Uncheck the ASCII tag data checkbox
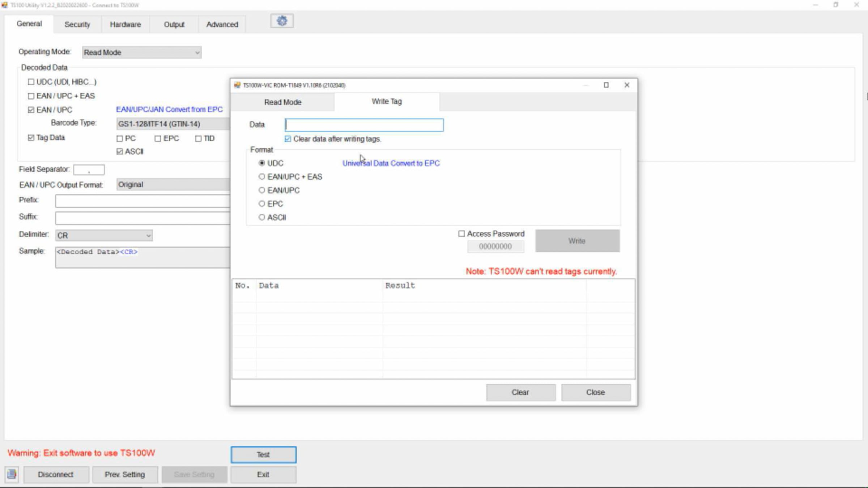868x488 pixels. click(120, 151)
